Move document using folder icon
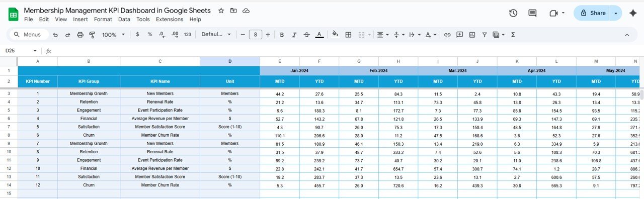 233,11
